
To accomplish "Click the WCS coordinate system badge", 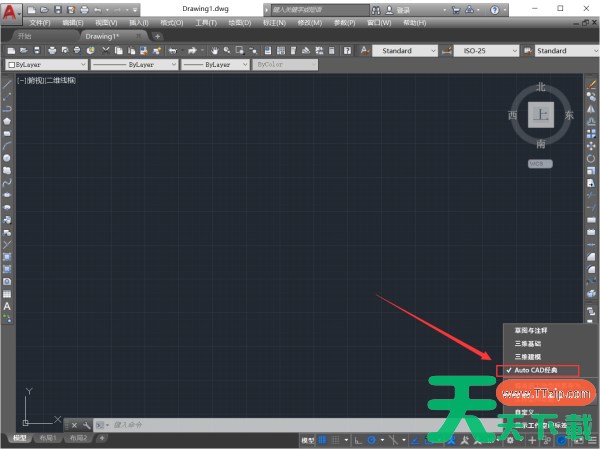I will click(540, 164).
